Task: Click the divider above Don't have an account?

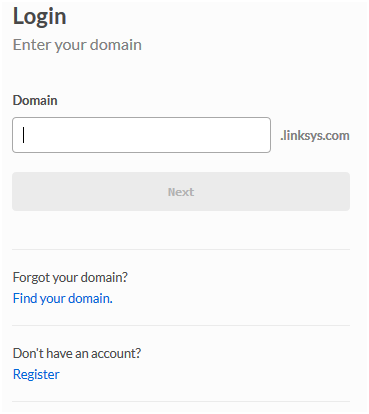Action: 181,325
